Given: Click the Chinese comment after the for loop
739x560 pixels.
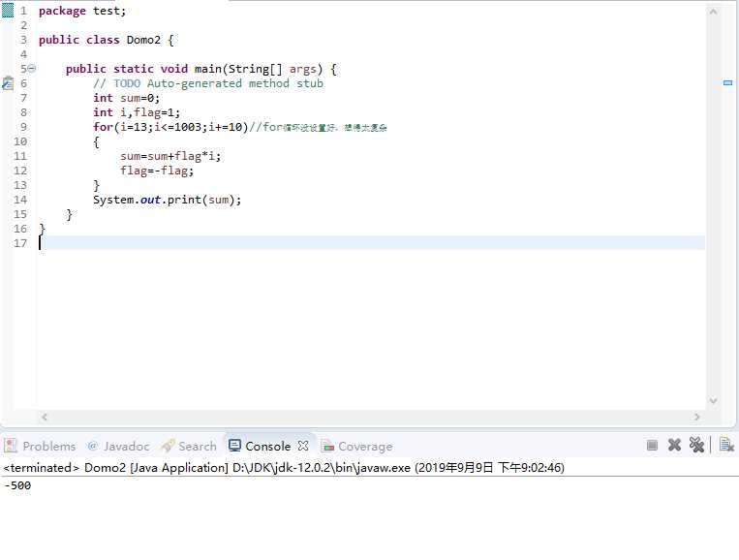Looking at the screenshot, I should coord(334,127).
